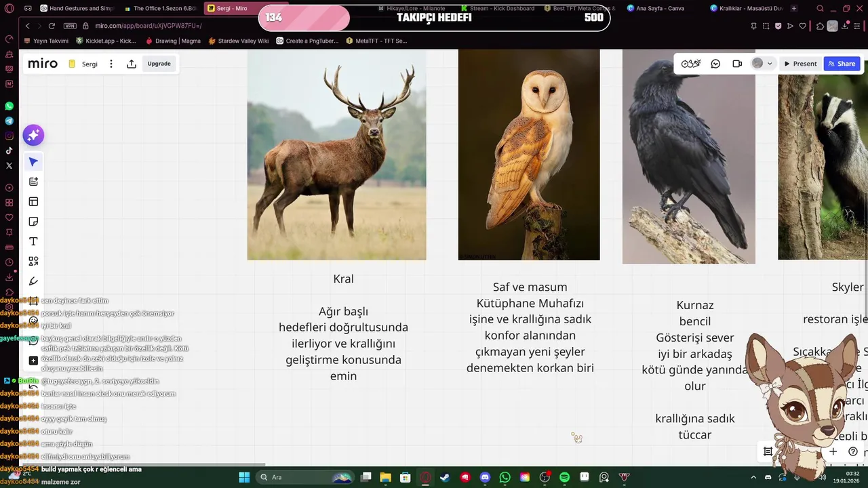
Task: Open the Drawing | Magma bookmark
Action: pyautogui.click(x=173, y=41)
